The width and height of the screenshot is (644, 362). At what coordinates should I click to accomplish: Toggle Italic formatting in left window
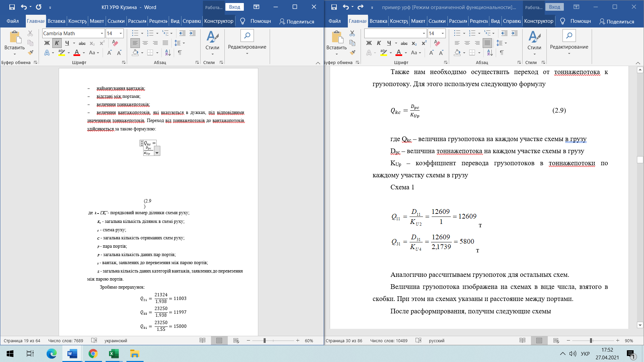pos(57,43)
